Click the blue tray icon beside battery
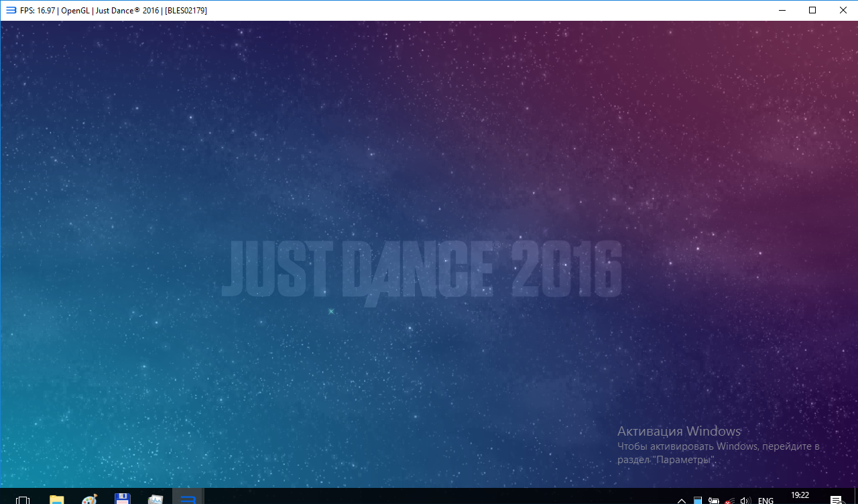 point(698,500)
